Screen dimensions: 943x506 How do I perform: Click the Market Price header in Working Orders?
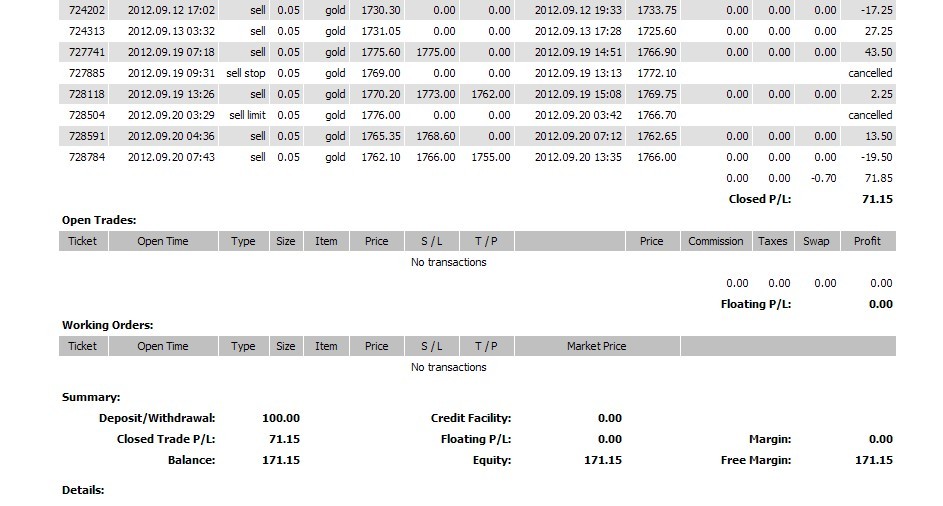tap(597, 346)
